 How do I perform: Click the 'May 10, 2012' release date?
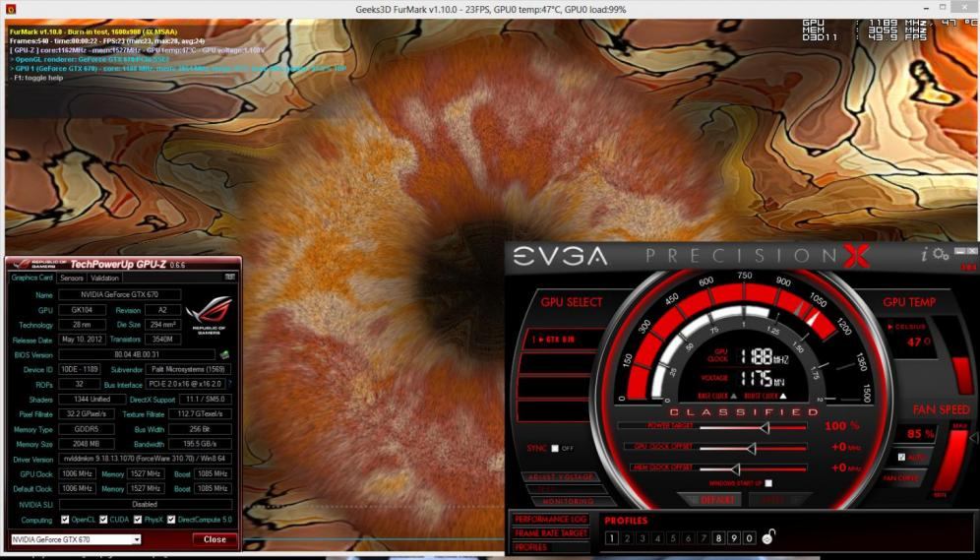tap(82, 340)
